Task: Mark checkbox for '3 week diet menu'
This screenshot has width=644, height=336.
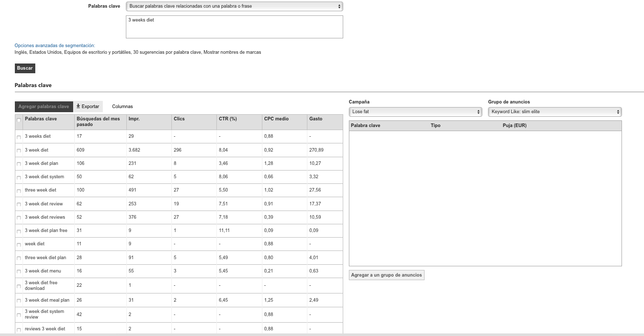Action: 19,271
